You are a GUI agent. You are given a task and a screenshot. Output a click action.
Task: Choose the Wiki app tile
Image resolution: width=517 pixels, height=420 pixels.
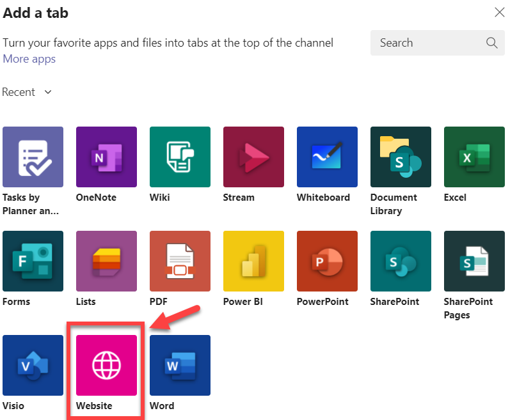180,157
